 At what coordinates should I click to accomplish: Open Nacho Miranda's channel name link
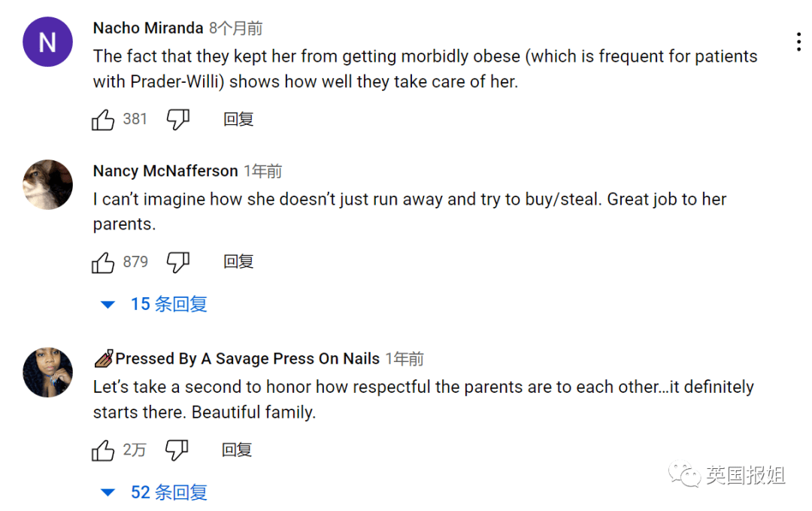(x=148, y=29)
